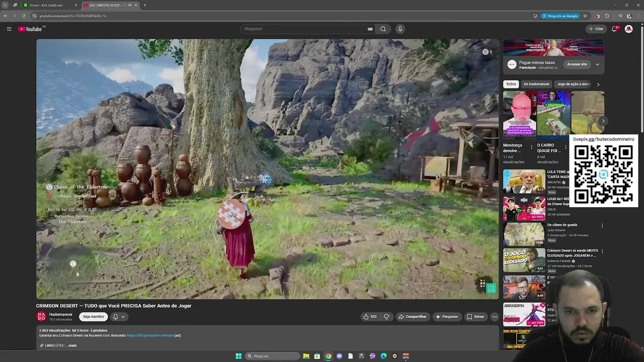Open 'Crimson Desert tá sendo MUITO ELOGIADO' thumbnail
This screenshot has height=362, width=644.
[x=524, y=260]
